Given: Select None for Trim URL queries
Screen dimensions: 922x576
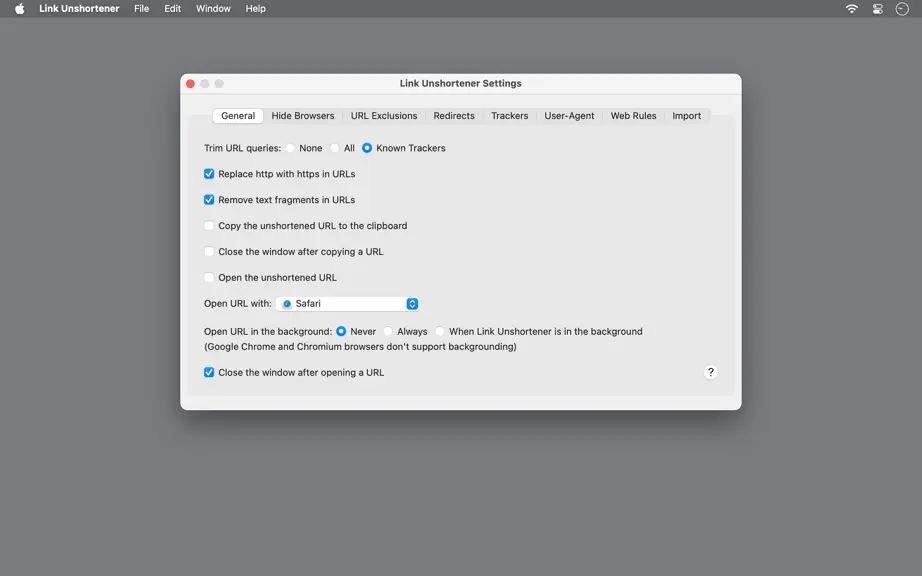Looking at the screenshot, I should 290,148.
